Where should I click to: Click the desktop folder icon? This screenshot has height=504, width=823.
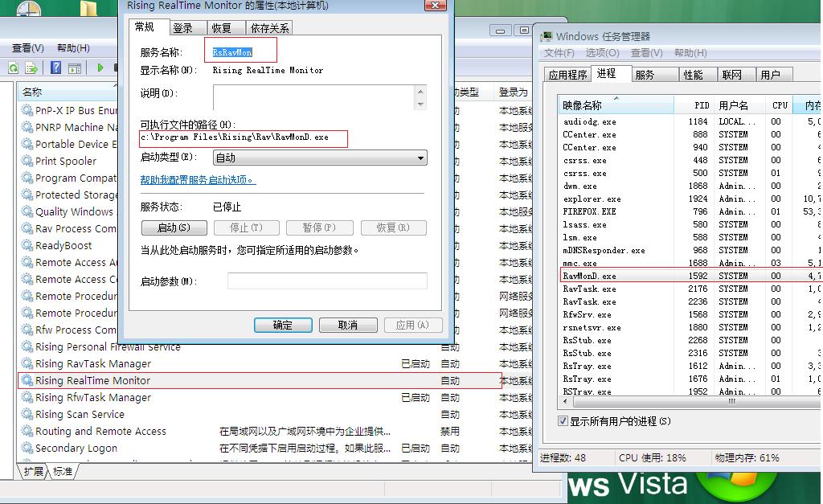pos(88,8)
